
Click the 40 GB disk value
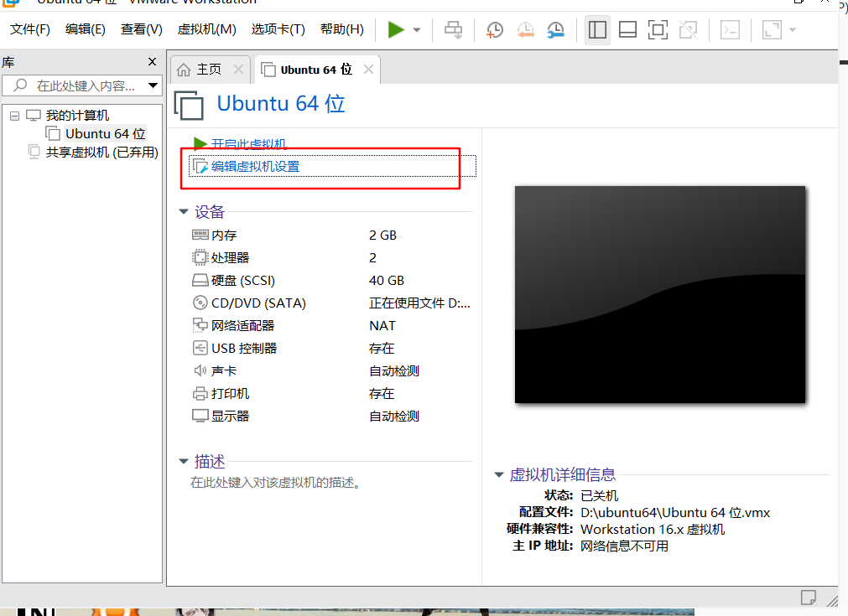pos(387,281)
